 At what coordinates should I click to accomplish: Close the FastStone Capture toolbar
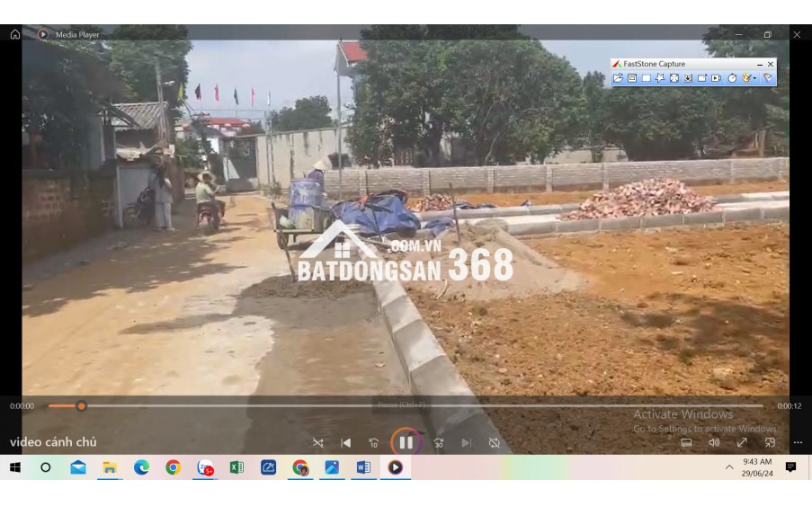(771, 64)
